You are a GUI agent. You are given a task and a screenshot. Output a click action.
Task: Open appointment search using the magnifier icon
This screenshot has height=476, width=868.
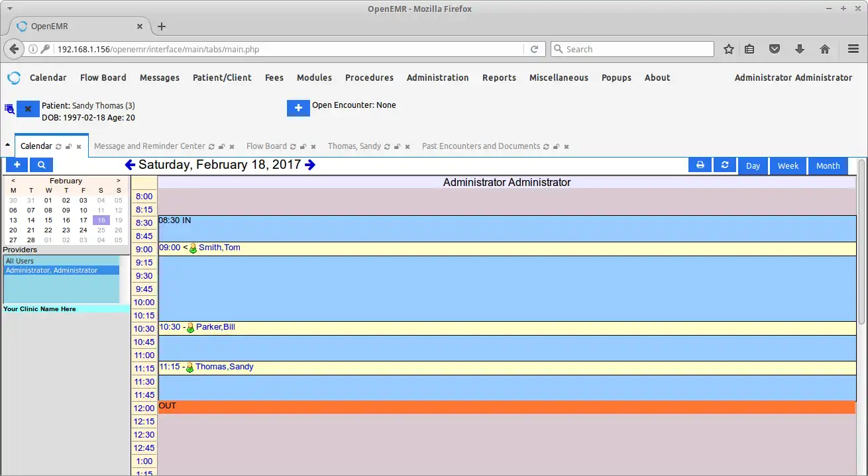tap(41, 164)
